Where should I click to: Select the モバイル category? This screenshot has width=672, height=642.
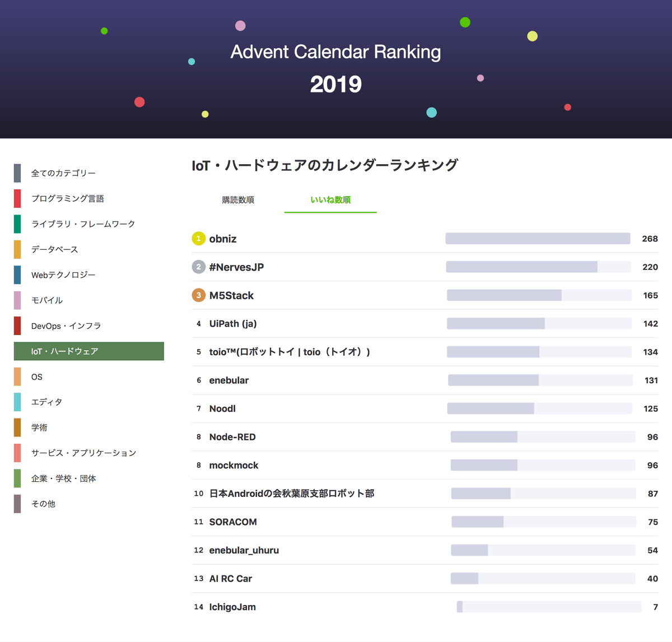click(x=47, y=300)
